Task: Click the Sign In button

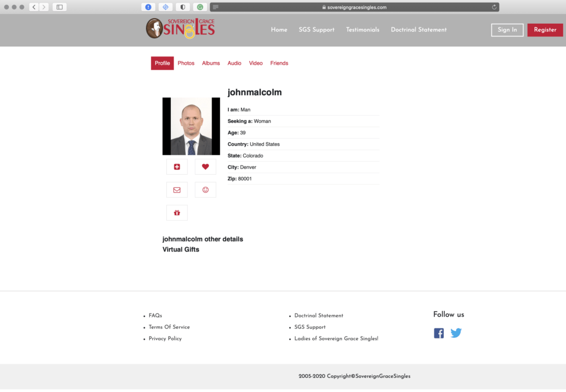Action: [x=507, y=30]
